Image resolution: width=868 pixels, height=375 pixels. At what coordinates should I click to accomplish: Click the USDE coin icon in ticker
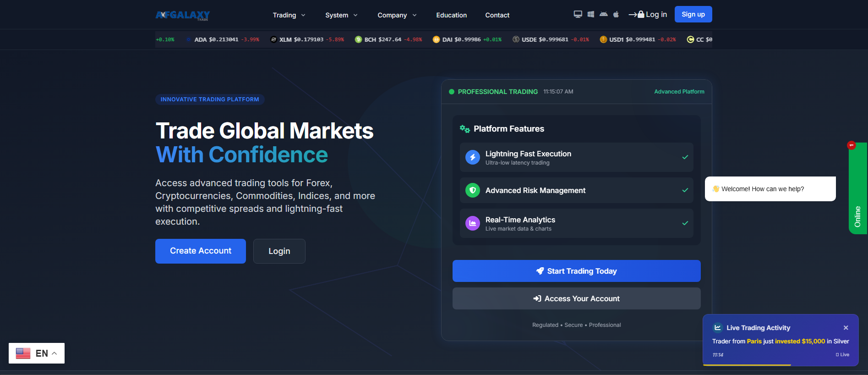pyautogui.click(x=516, y=39)
